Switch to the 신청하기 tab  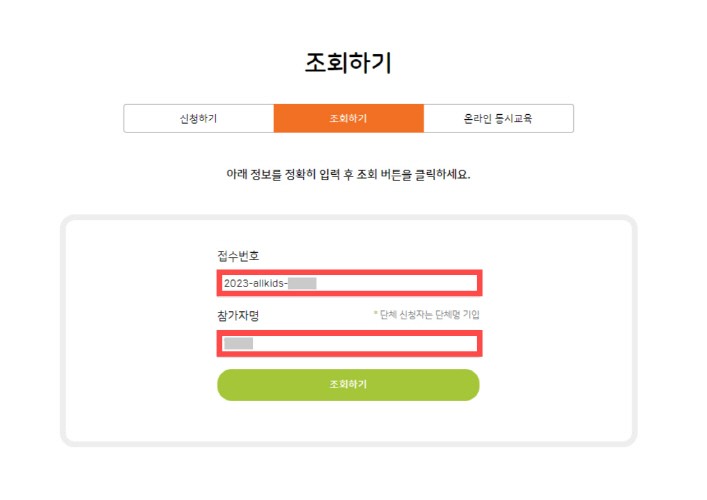pos(198,119)
